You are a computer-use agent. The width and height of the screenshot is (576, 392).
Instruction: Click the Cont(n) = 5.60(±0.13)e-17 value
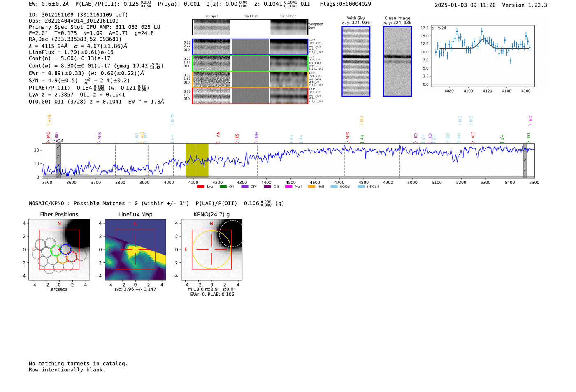click(x=70, y=58)
